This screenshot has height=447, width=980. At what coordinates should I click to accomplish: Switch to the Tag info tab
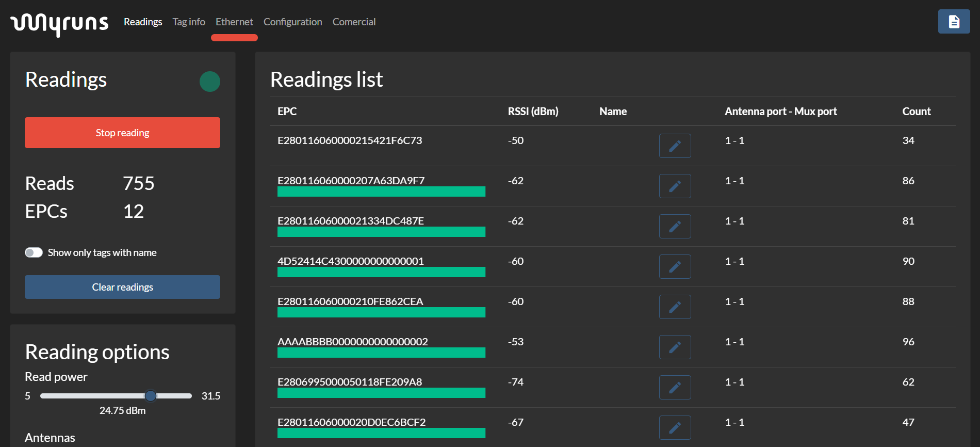[x=189, y=22]
